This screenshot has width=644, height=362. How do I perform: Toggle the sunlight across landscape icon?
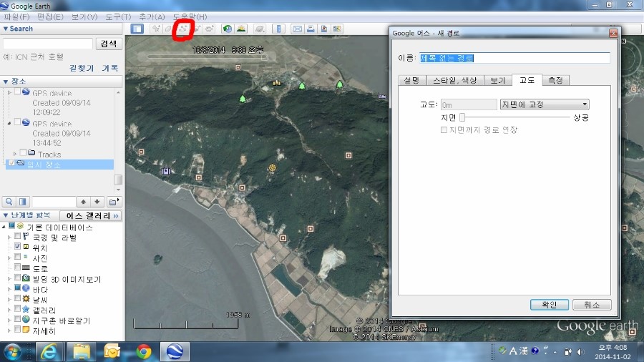pyautogui.click(x=241, y=29)
